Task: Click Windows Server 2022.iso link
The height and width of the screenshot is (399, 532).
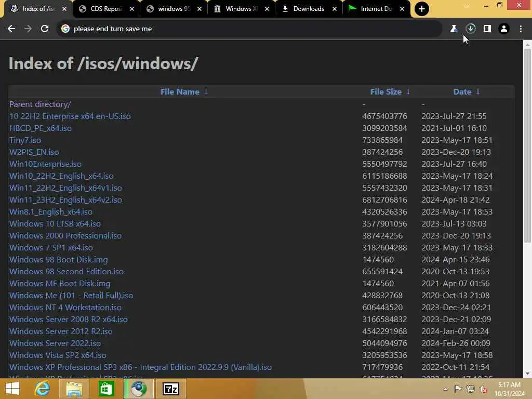Action: pos(55,343)
